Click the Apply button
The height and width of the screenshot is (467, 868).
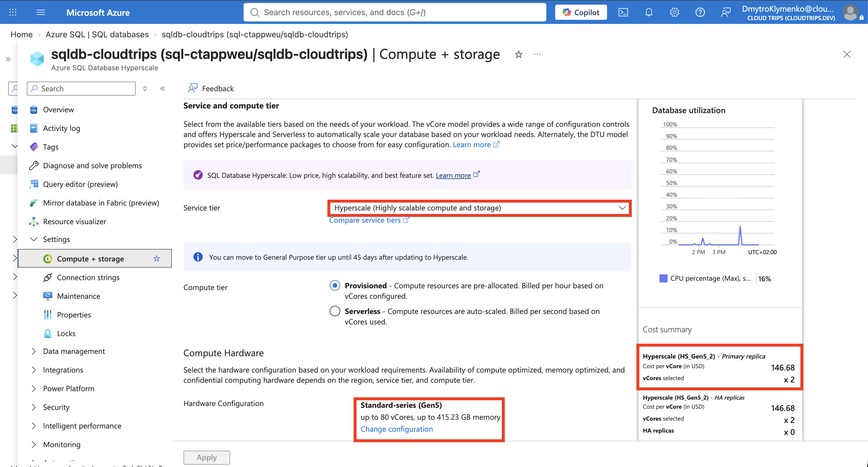(207, 457)
